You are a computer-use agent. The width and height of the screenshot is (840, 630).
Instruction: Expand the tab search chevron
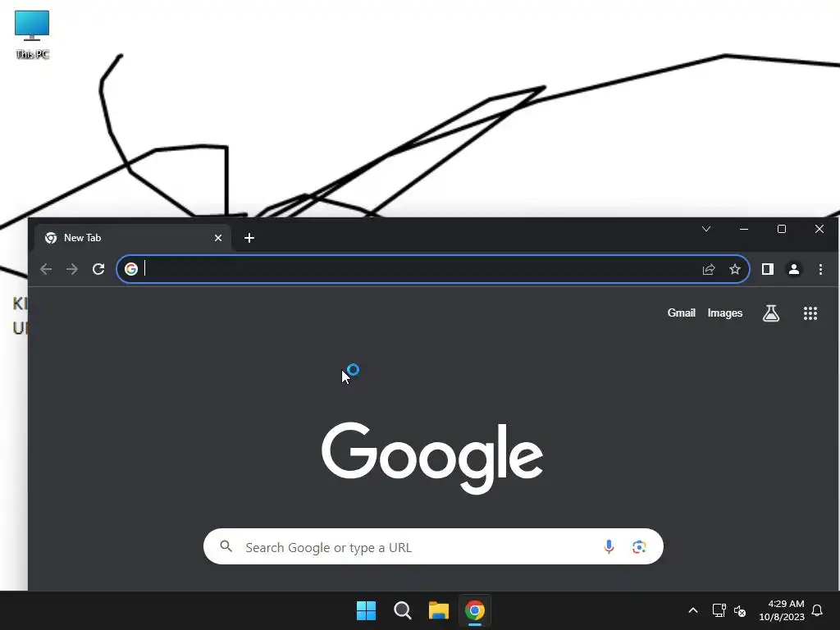pos(706,230)
